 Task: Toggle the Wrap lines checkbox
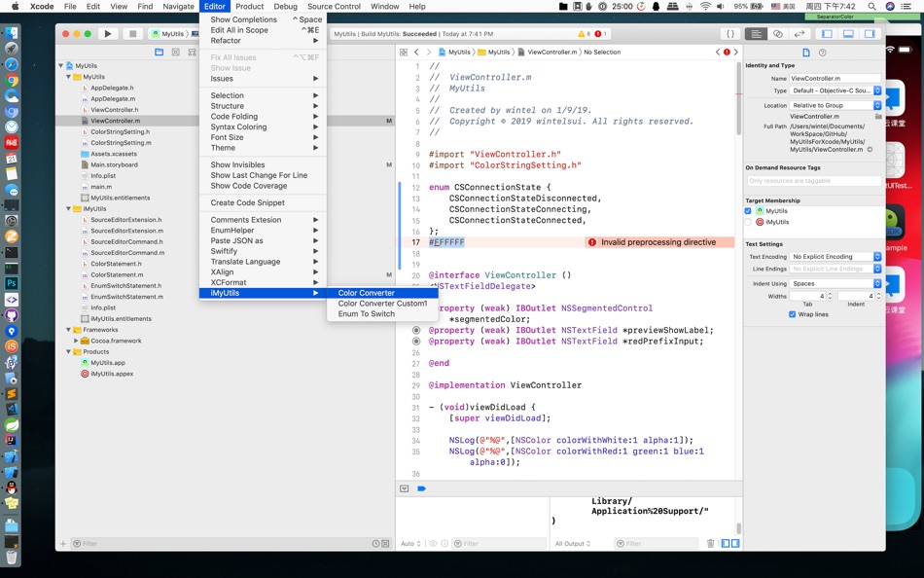pyautogui.click(x=792, y=314)
